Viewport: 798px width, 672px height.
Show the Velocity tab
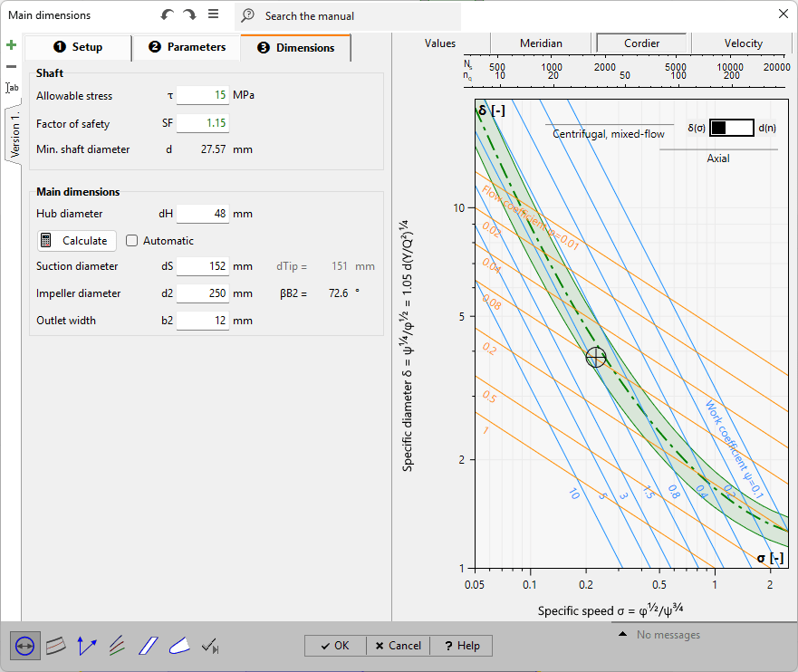[743, 43]
